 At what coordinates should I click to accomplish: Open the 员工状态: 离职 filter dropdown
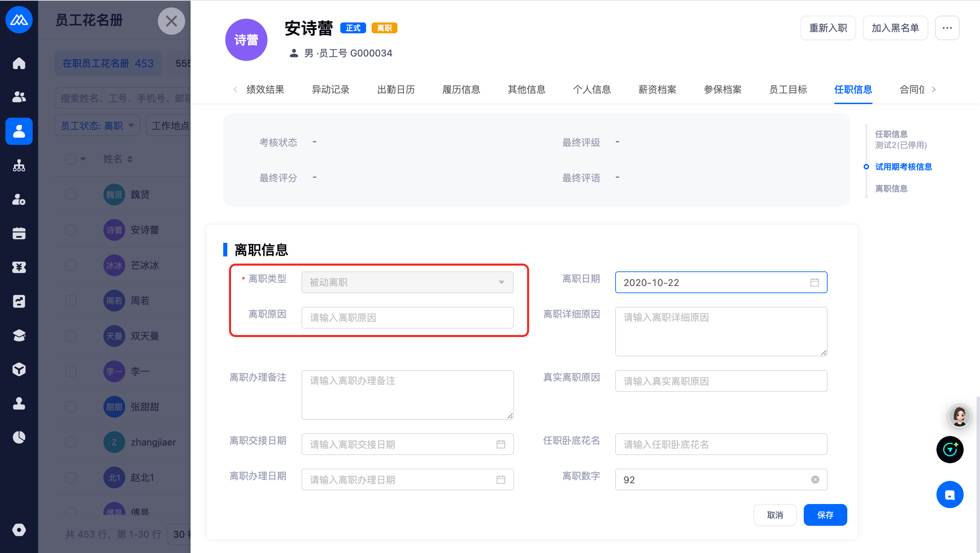tap(97, 126)
